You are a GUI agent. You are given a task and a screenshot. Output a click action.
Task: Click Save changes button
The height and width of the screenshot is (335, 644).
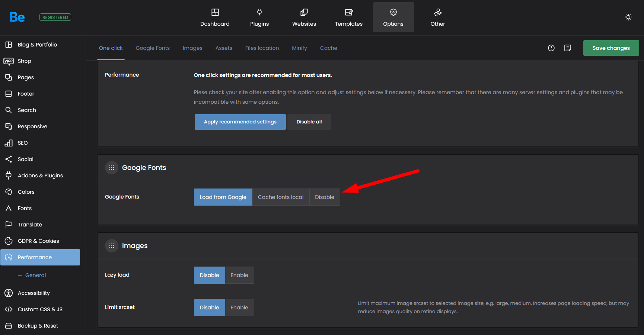click(x=611, y=48)
